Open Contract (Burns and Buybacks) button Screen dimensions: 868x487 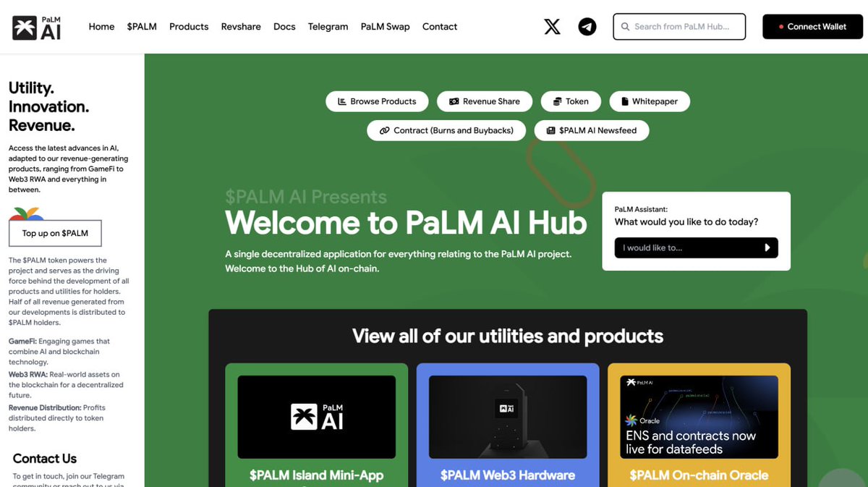pyautogui.click(x=446, y=130)
